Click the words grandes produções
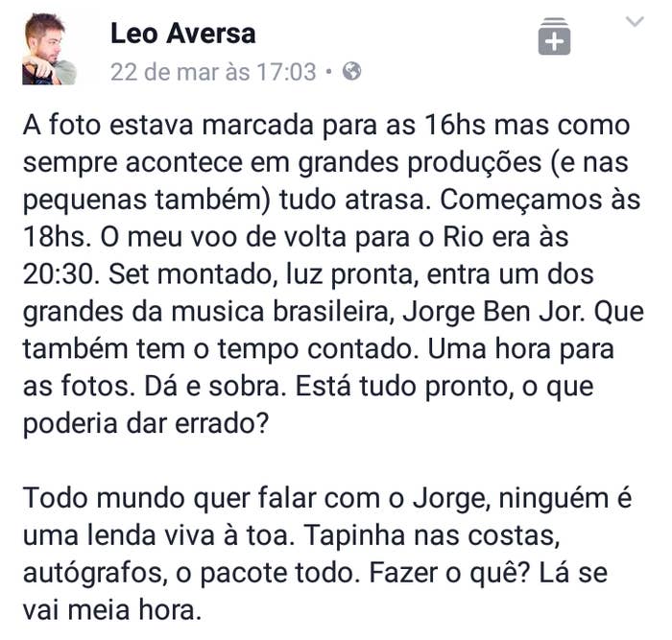Viewport: 672px width, 640px height. pos(420,163)
